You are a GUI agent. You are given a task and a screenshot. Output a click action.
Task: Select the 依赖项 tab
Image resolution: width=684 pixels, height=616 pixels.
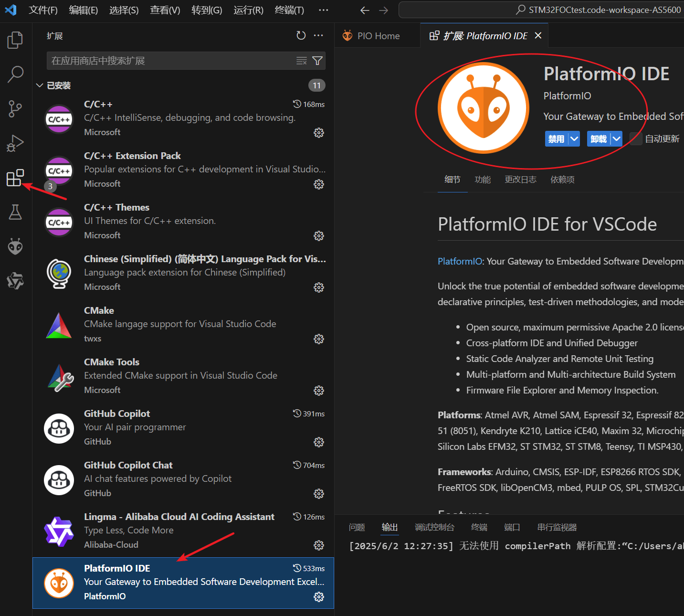(563, 180)
